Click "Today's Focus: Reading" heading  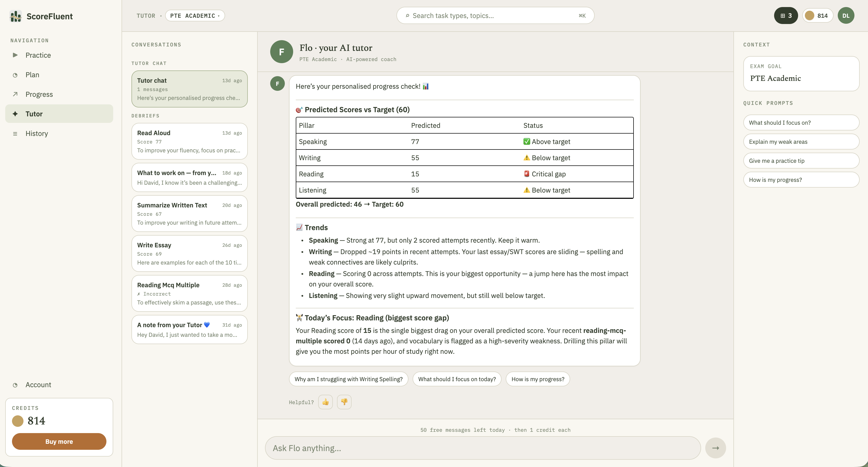pos(372,318)
